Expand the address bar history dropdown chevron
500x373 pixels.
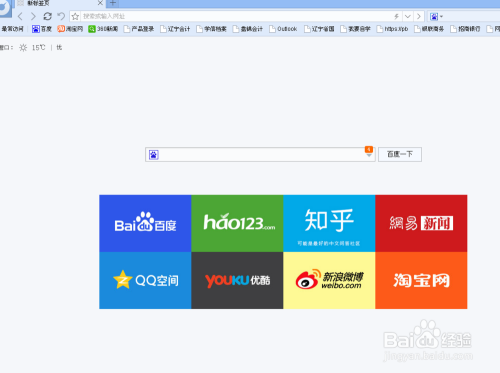point(408,16)
